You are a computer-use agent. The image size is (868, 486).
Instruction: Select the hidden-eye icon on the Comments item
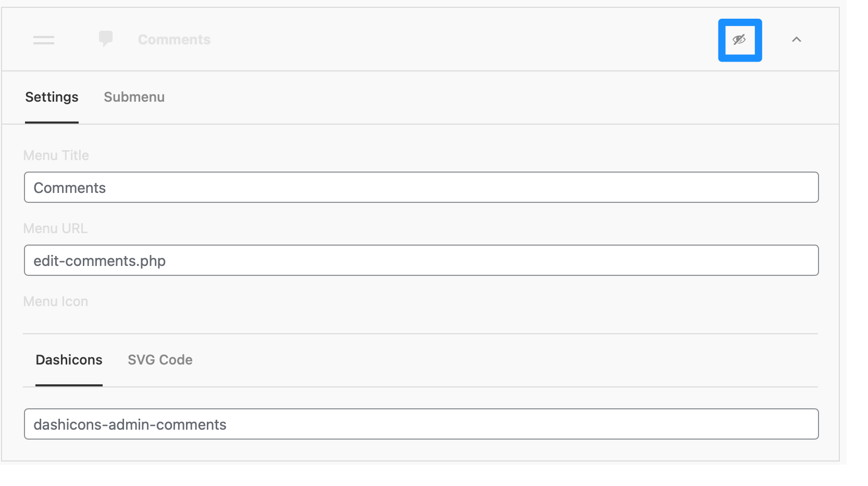pyautogui.click(x=740, y=40)
